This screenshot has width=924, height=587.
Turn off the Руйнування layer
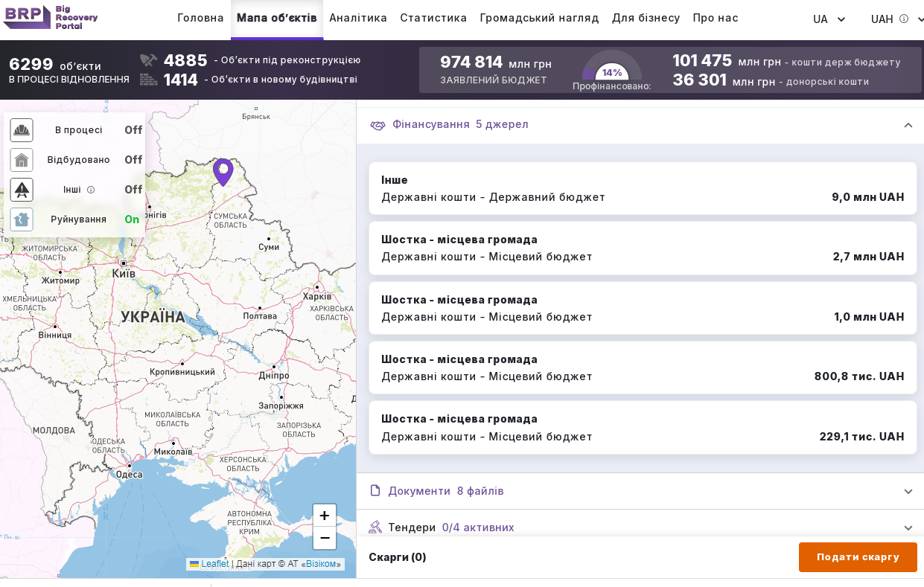[x=132, y=219]
